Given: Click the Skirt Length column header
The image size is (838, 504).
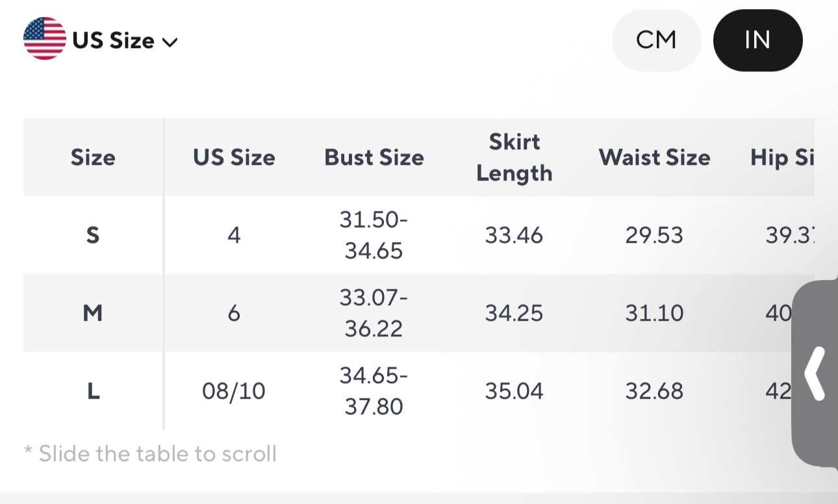Looking at the screenshot, I should click(x=514, y=157).
